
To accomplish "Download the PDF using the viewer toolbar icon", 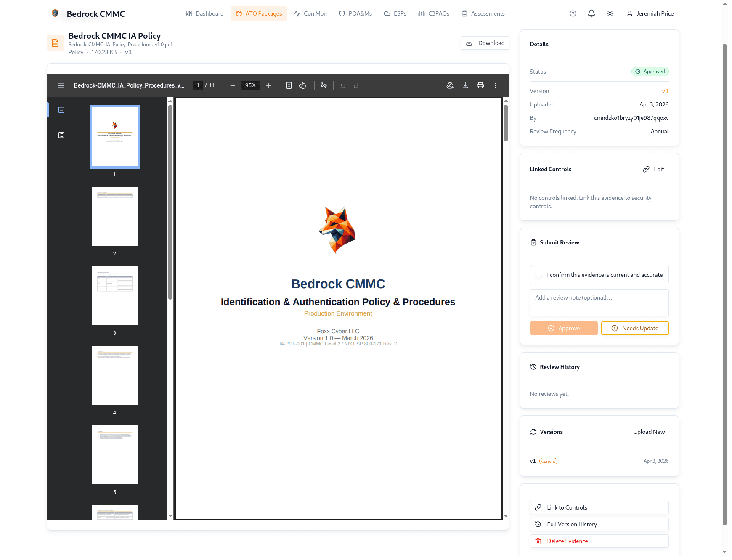I will (x=465, y=85).
